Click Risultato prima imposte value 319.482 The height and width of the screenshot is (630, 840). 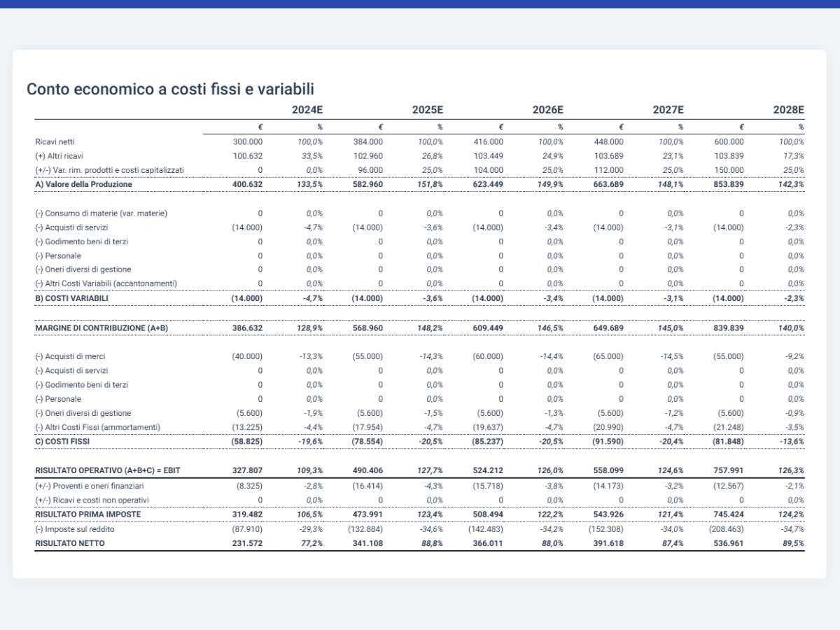(x=247, y=514)
